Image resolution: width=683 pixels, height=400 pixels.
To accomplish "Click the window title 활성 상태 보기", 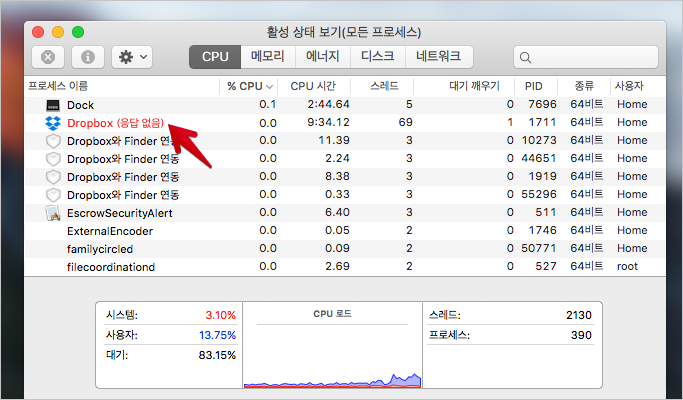I will pos(344,32).
